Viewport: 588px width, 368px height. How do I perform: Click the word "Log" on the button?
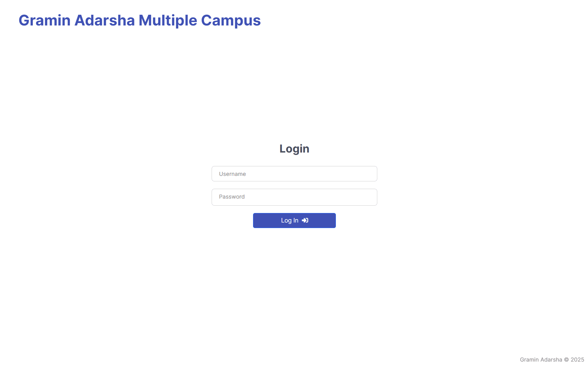[286, 220]
